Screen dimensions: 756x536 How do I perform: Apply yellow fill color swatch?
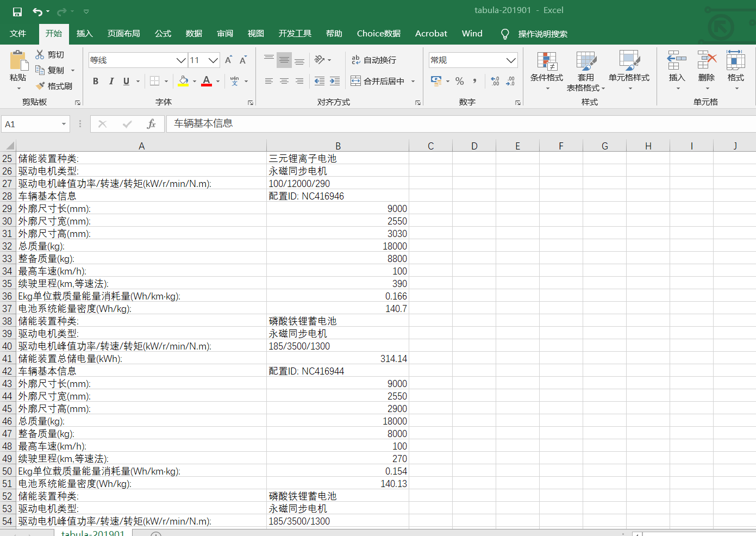(x=183, y=81)
